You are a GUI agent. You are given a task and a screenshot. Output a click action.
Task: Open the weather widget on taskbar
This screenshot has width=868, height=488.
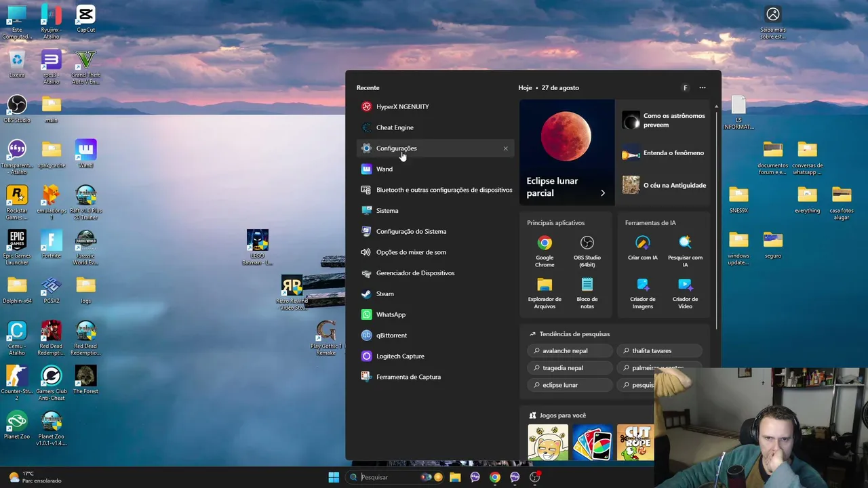pos(35,477)
